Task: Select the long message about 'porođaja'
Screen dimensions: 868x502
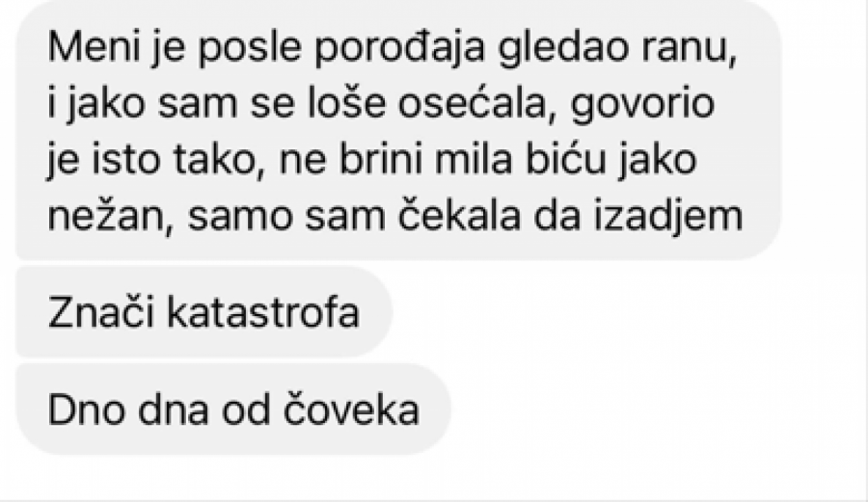Action: [398, 130]
